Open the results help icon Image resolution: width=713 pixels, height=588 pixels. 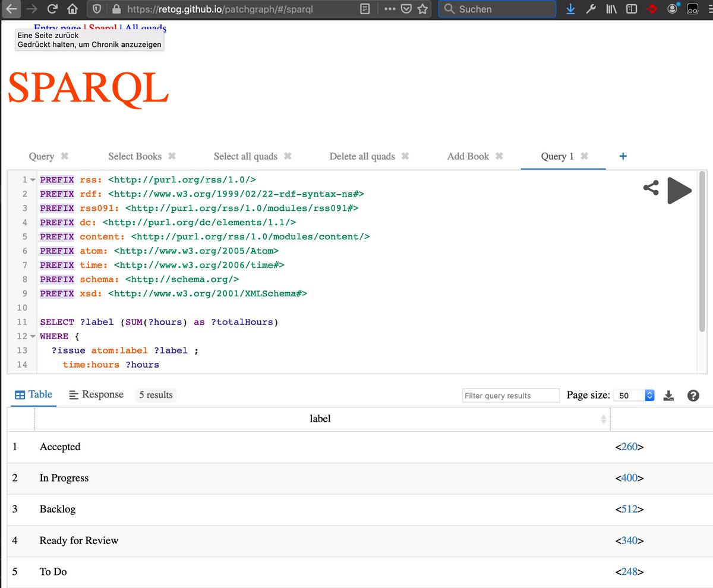(693, 396)
